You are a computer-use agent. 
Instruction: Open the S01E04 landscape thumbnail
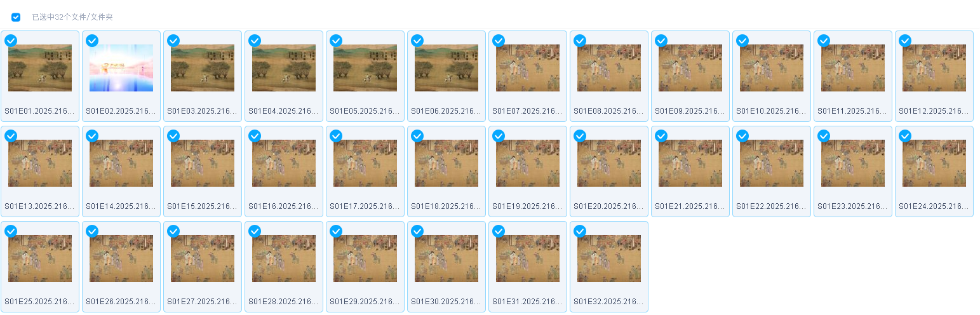click(284, 68)
